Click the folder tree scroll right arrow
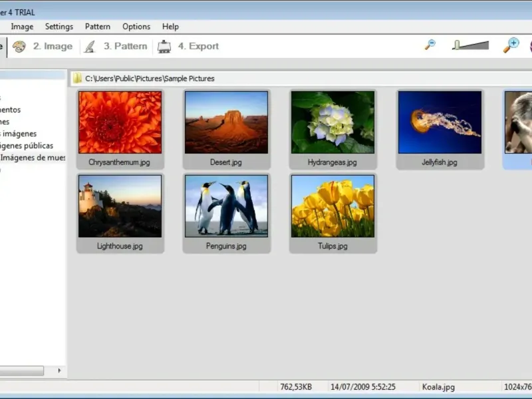The height and width of the screenshot is (399, 532). pos(59,370)
